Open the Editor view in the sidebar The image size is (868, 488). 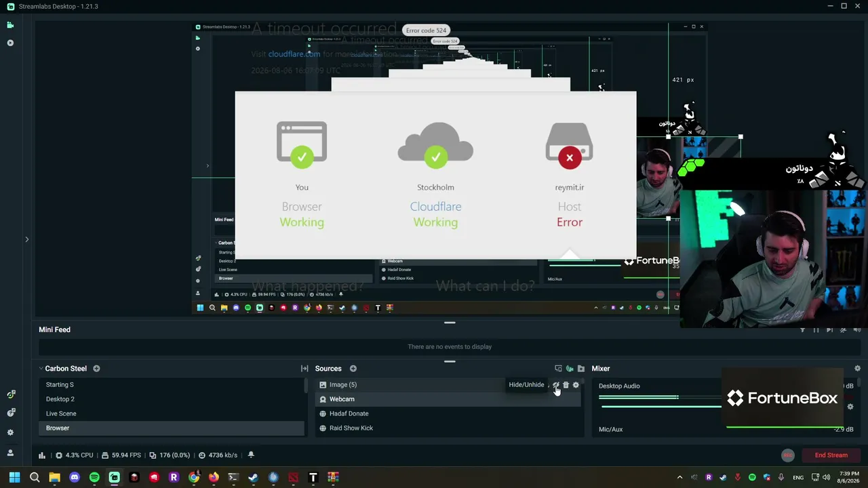click(10, 25)
